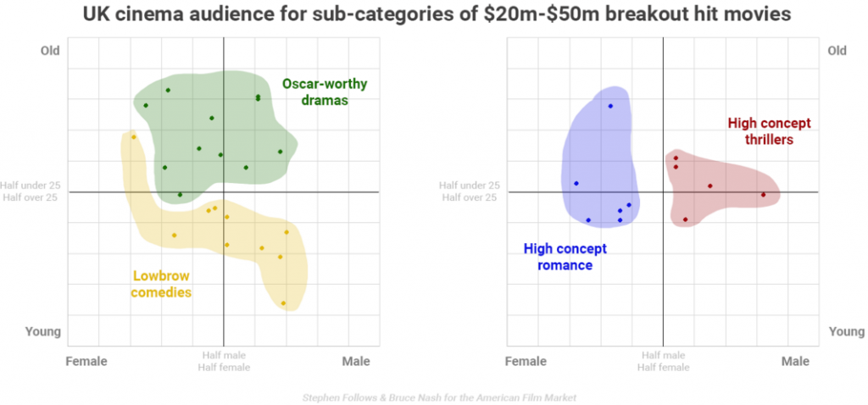Click the lowest red thriller data point
Image resolution: width=868 pixels, height=405 pixels.
click(685, 219)
